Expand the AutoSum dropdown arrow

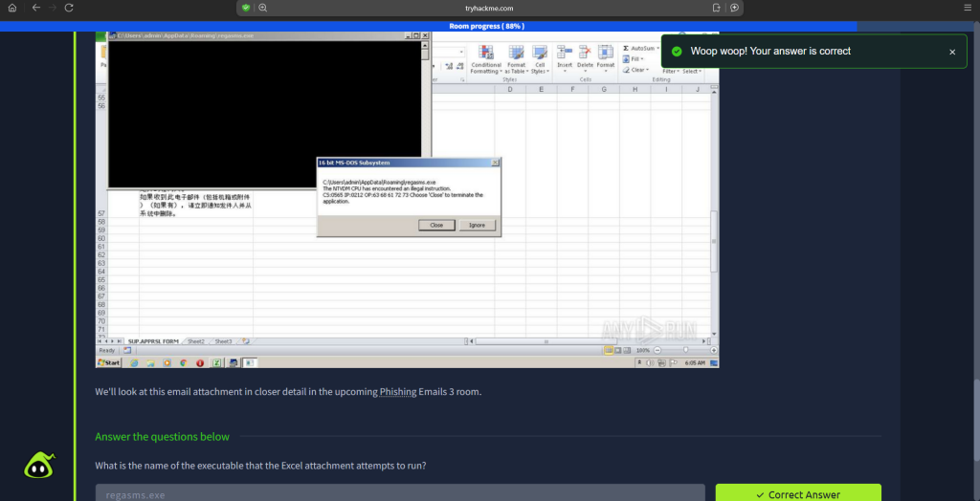tap(657, 48)
